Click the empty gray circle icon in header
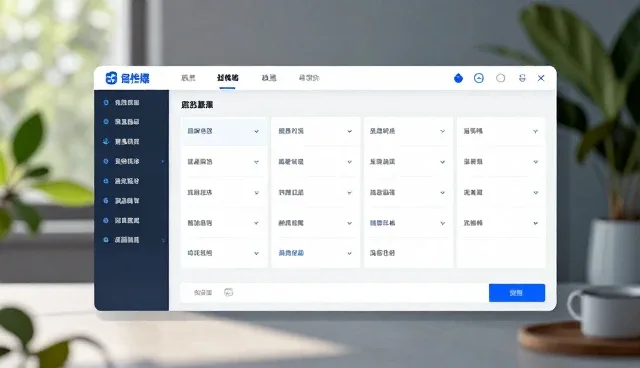This screenshot has height=368, width=640. pyautogui.click(x=500, y=78)
